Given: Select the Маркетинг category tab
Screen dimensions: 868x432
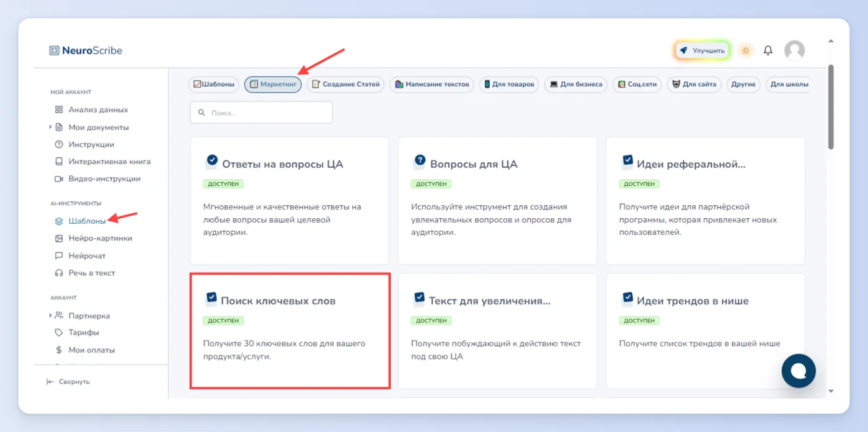Looking at the screenshot, I should pyautogui.click(x=273, y=84).
